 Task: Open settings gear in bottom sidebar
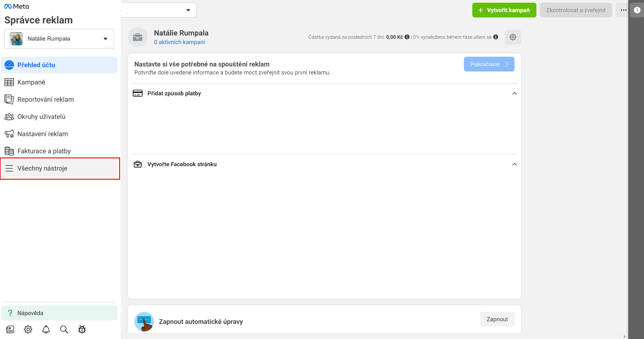(x=28, y=329)
